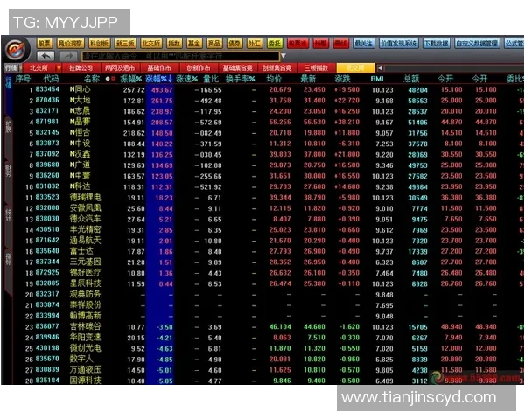
Task: Open the 基金 toolbar button
Action: click(194, 44)
